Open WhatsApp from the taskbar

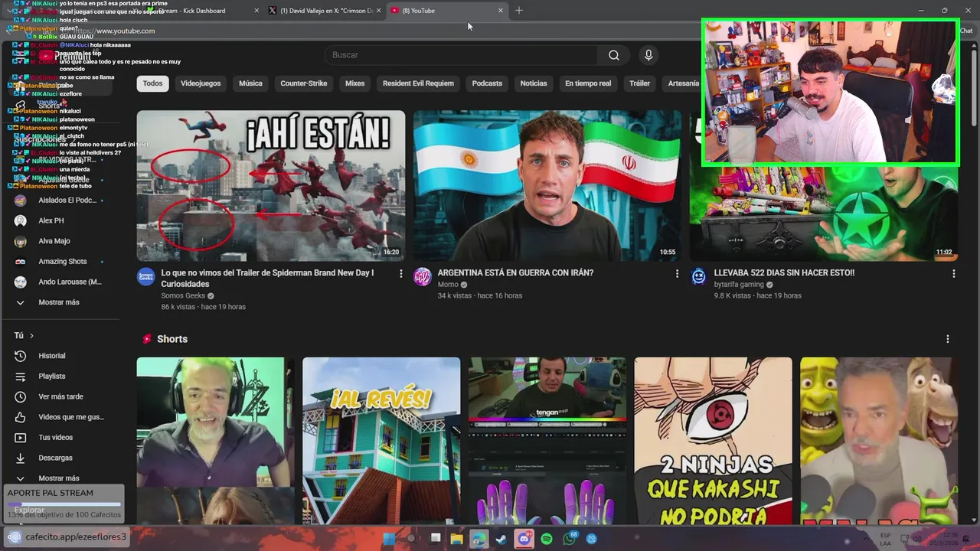coord(570,539)
